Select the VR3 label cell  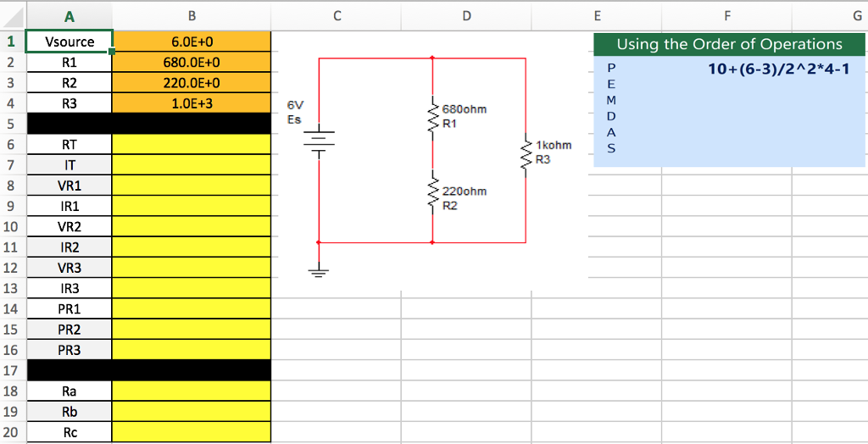[x=69, y=268]
